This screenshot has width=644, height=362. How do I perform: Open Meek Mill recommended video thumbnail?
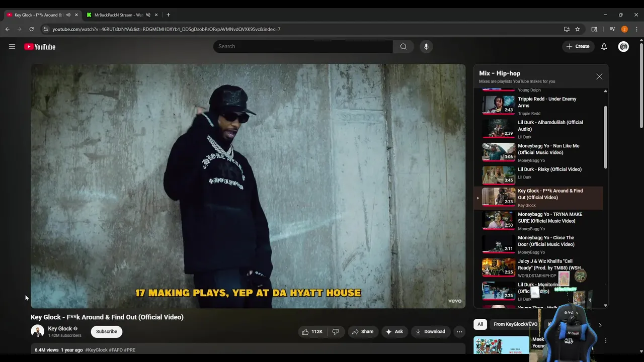point(502,345)
